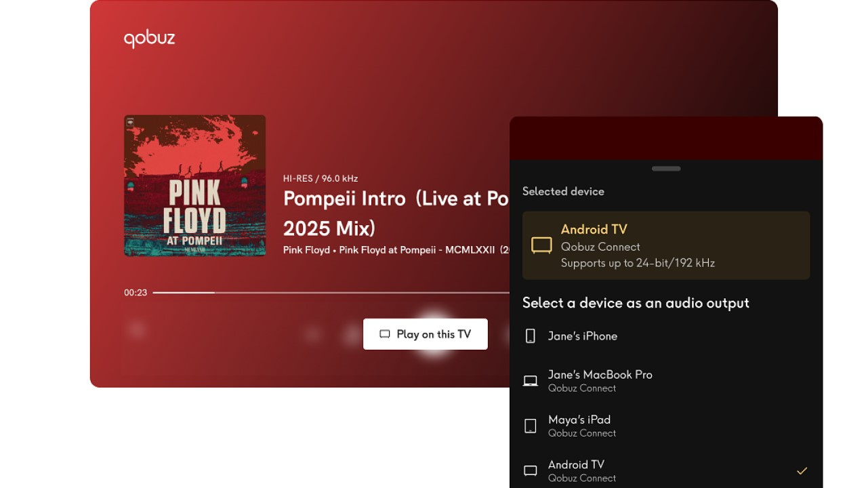868x488 pixels.
Task: Select Jane's iPhone as audio output
Action: tap(666, 336)
